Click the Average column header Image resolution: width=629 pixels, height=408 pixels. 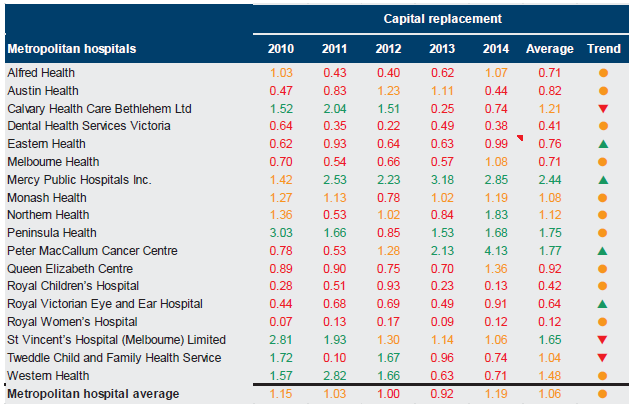click(550, 49)
